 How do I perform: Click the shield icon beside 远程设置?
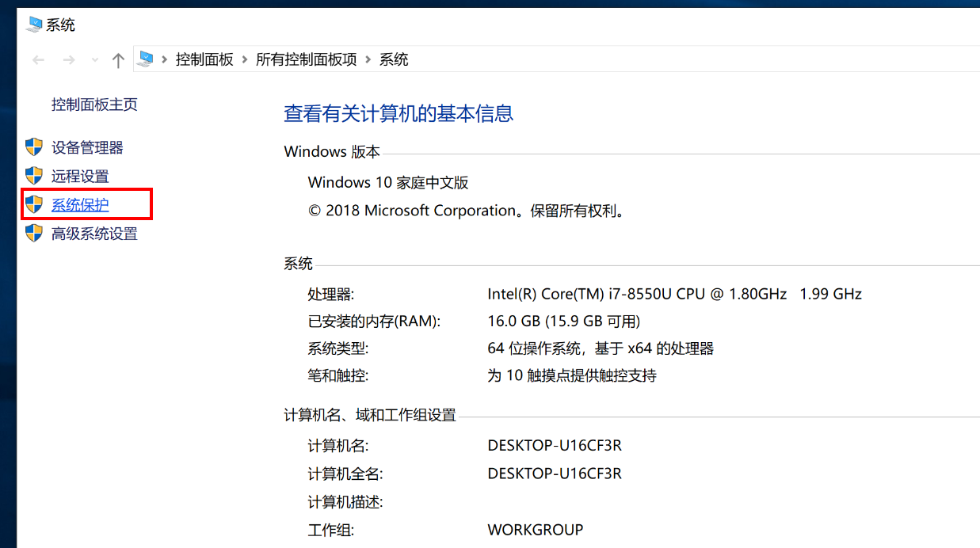[x=33, y=176]
